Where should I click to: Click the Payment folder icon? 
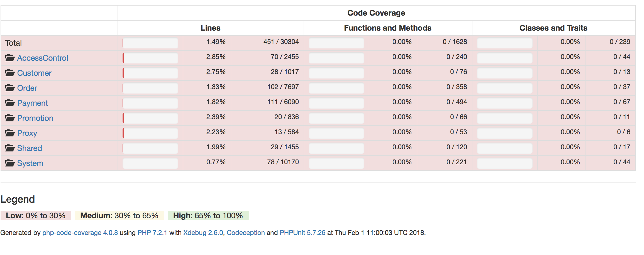(x=10, y=103)
